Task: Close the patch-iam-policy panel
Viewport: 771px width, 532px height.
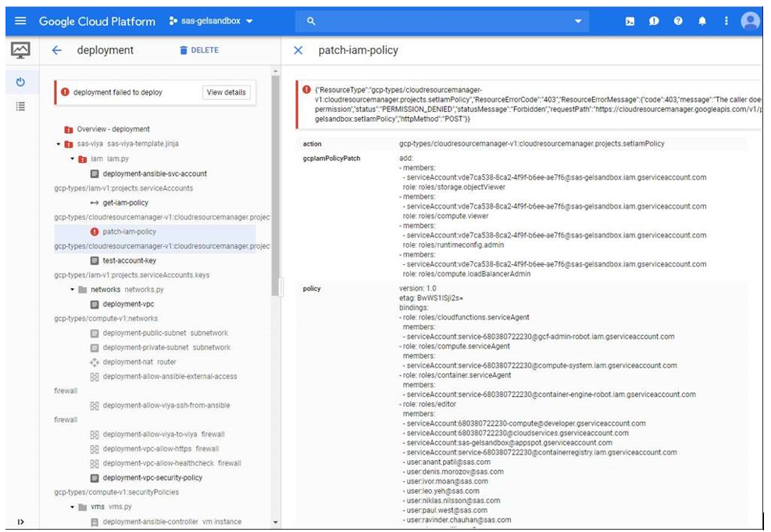Action: (298, 50)
